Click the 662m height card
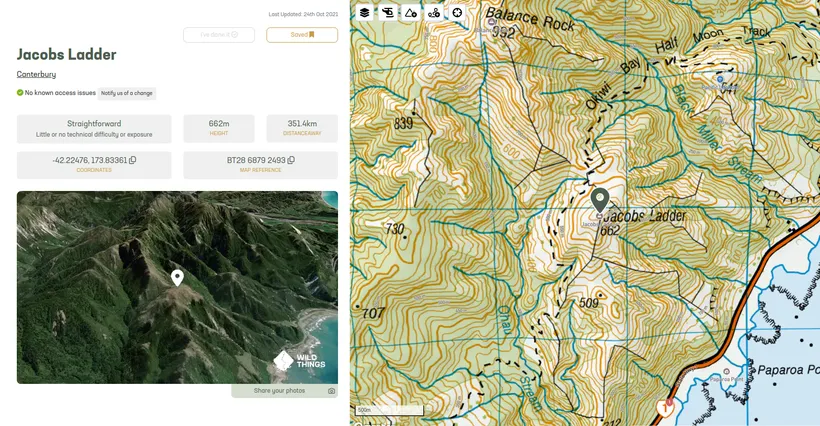Viewport: 820px width, 426px height. (219, 129)
